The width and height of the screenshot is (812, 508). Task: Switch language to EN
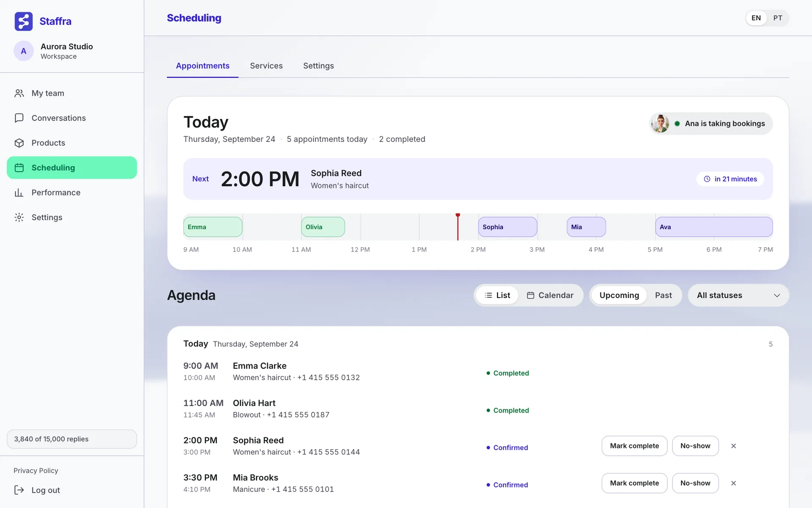tap(756, 18)
